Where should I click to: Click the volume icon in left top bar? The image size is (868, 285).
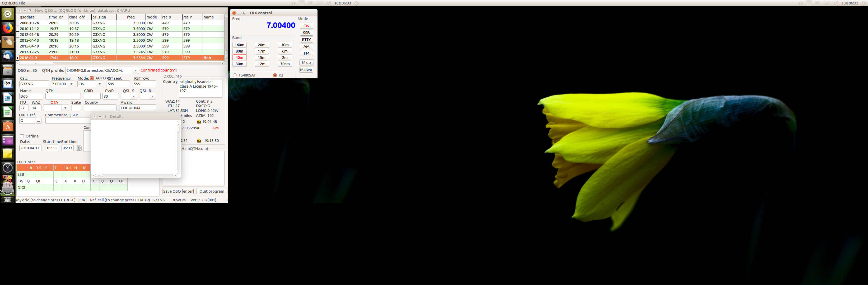coord(328,3)
